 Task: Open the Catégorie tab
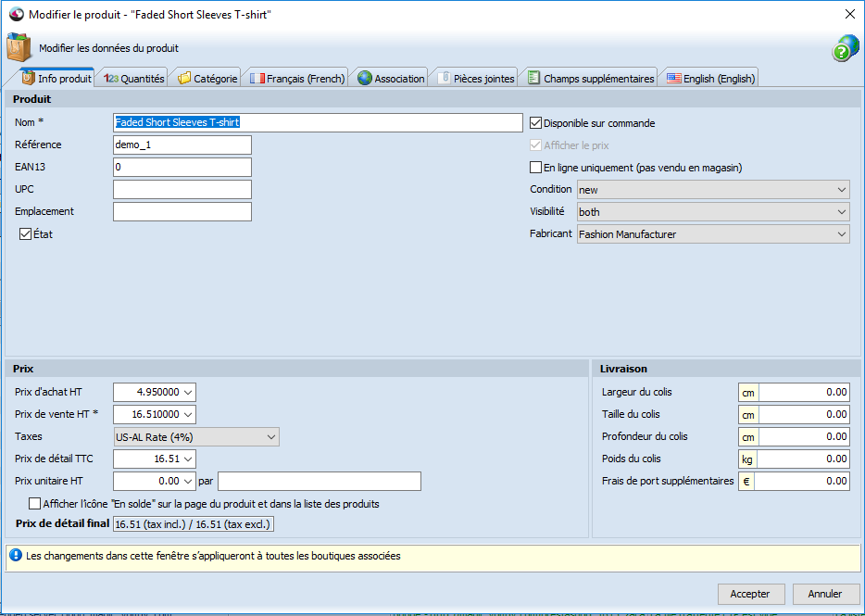(208, 79)
